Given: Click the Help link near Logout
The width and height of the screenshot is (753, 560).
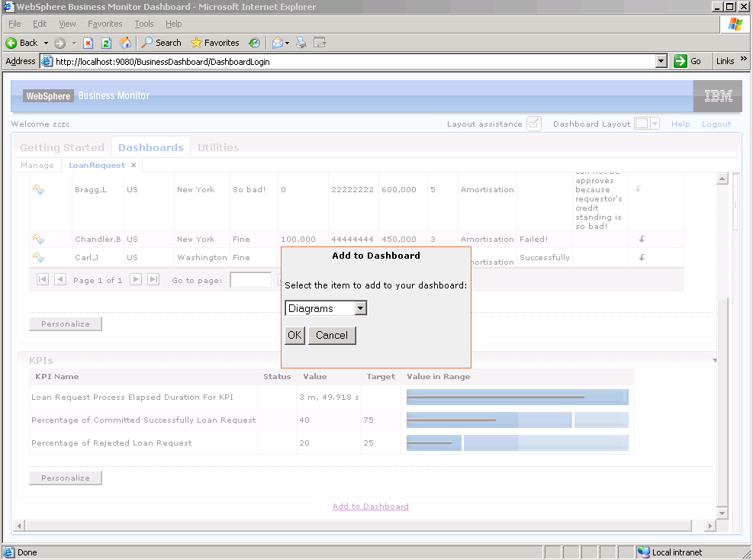Looking at the screenshot, I should point(681,124).
